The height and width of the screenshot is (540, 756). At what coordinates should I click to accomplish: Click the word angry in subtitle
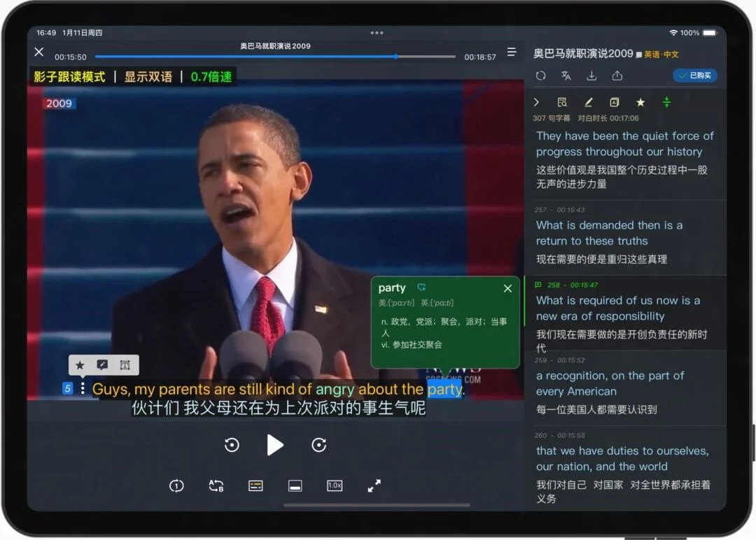(335, 389)
